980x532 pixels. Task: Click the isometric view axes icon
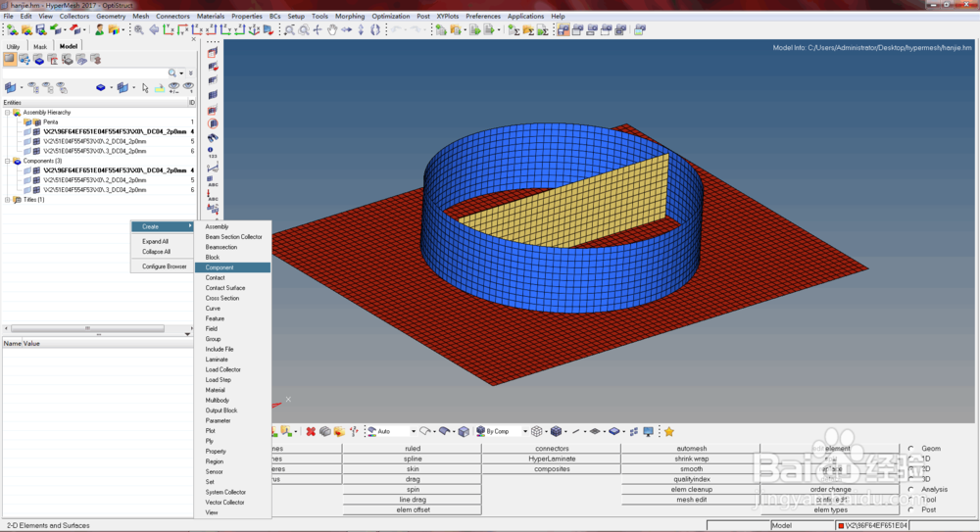(x=254, y=29)
